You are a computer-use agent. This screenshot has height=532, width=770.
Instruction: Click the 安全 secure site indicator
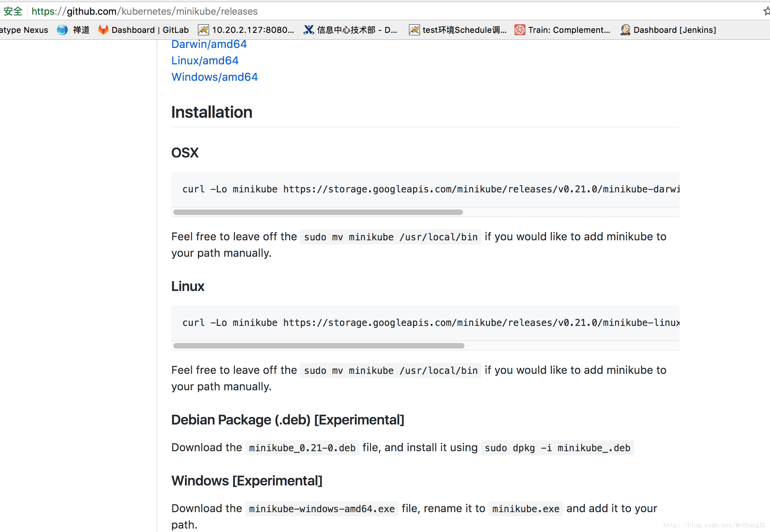click(x=13, y=11)
